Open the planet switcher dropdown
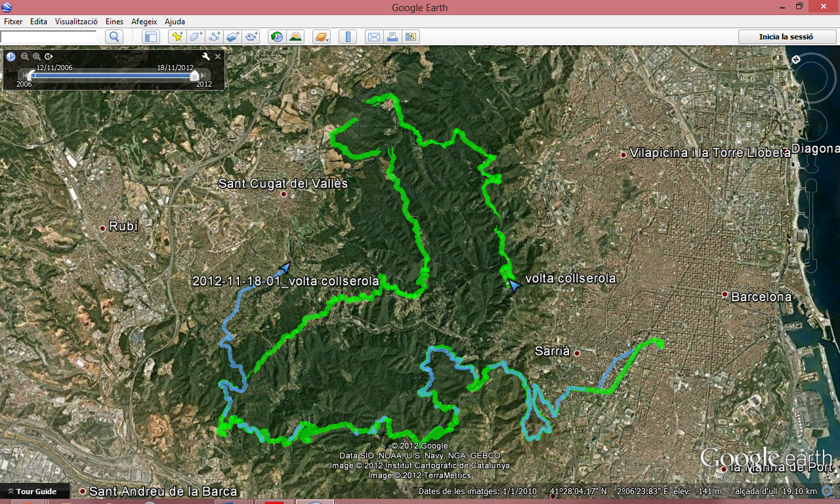The image size is (840, 504). coord(322,37)
